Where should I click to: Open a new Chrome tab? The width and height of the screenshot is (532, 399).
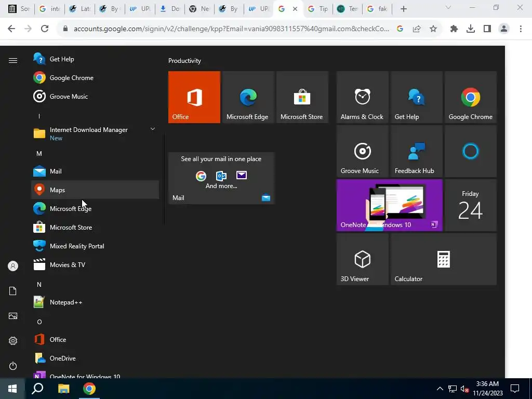[x=403, y=9]
